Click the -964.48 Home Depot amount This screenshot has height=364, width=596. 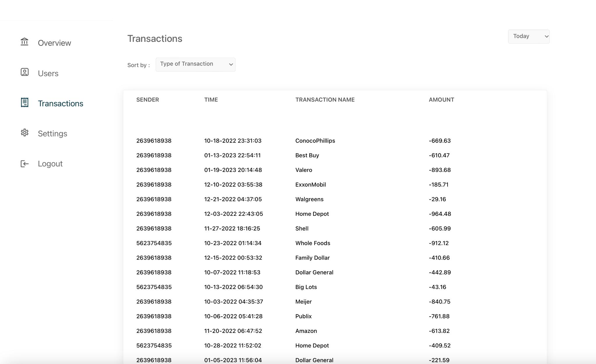pos(440,214)
